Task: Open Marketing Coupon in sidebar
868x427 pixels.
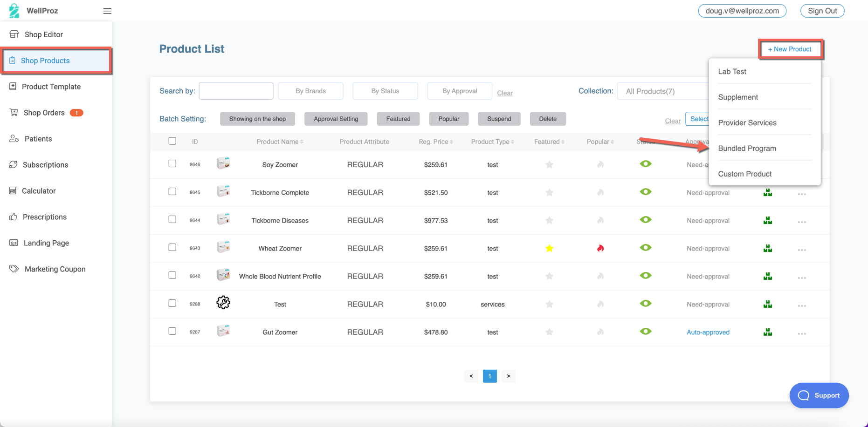Action: pyautogui.click(x=55, y=269)
